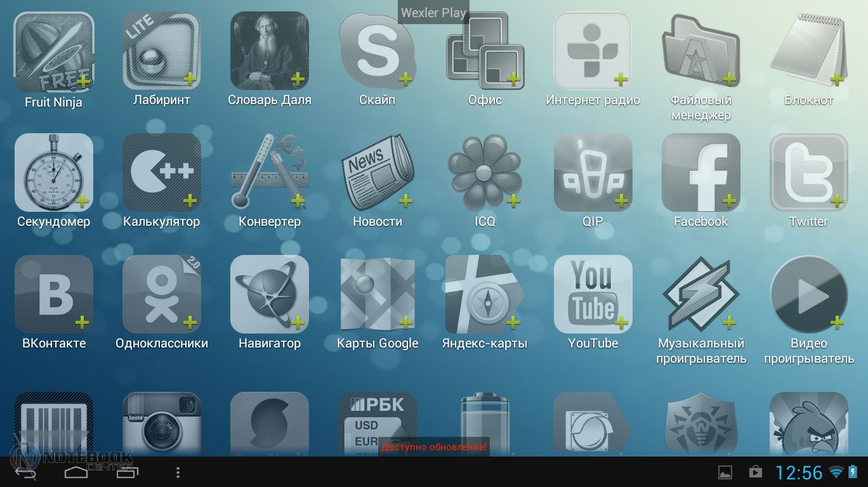
Task: Open the ВКонтакте app icon
Action: 54,294
